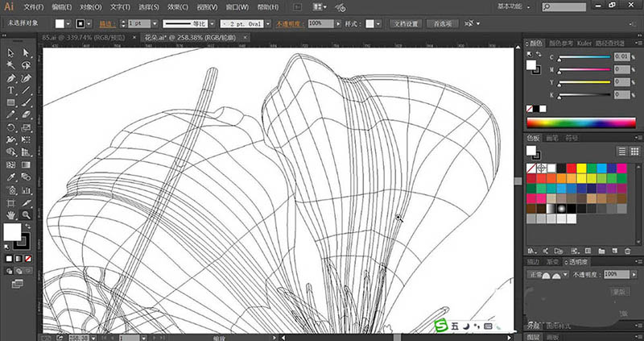Viewport: 644px width, 341px height.
Task: Open the 对象(O) menu
Action: click(x=91, y=7)
